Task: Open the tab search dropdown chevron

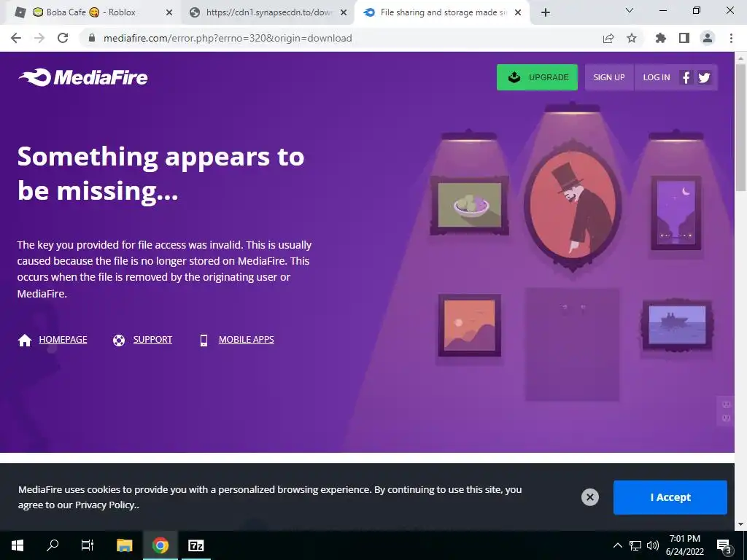Action: (x=630, y=10)
